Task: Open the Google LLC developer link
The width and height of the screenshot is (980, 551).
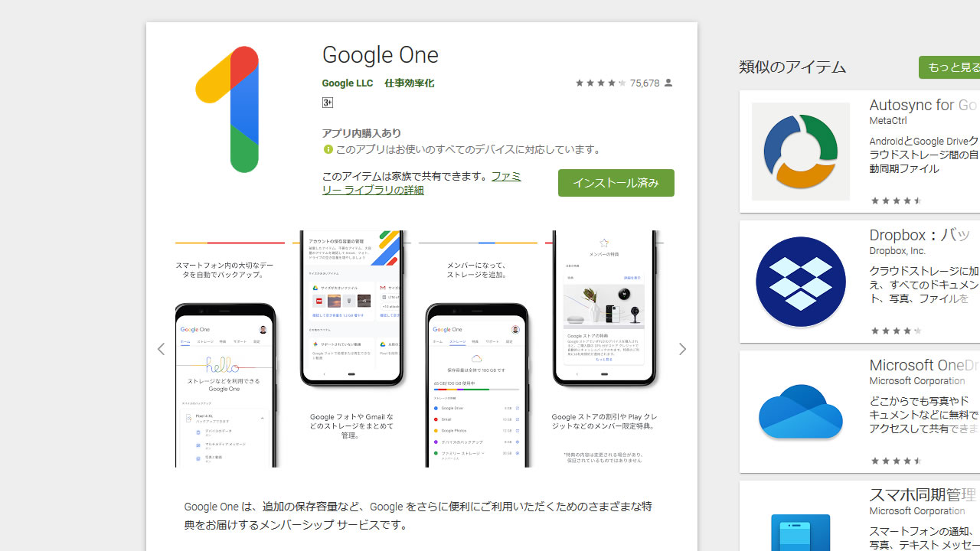Action: (348, 83)
